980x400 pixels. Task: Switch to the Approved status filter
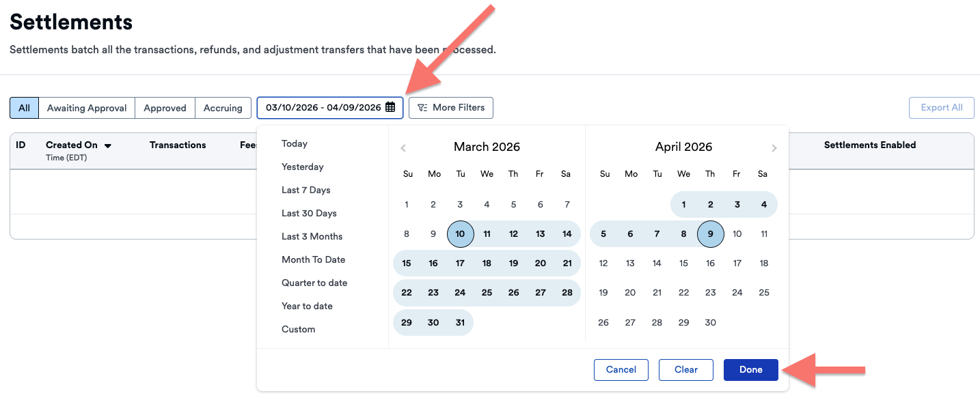pyautogui.click(x=165, y=108)
